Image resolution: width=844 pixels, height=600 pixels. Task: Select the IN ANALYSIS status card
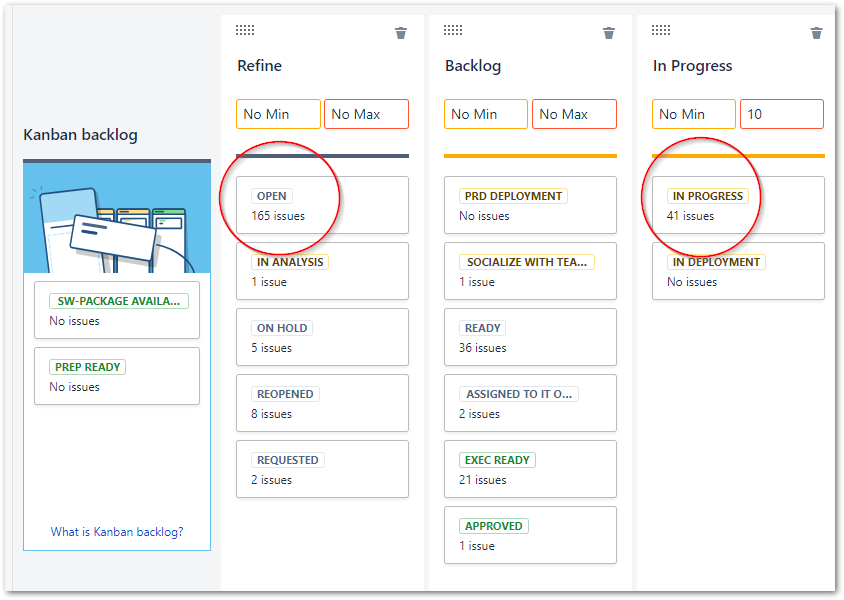click(322, 271)
